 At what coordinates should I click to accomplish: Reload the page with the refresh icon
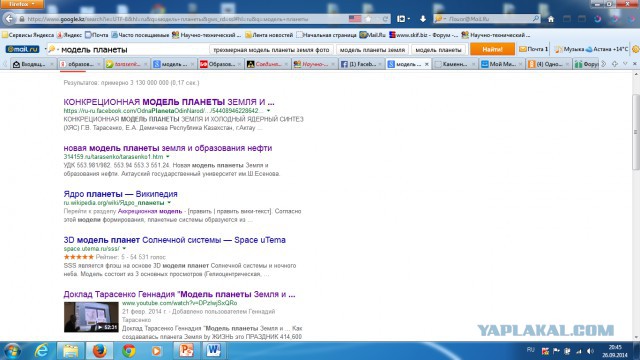point(385,19)
